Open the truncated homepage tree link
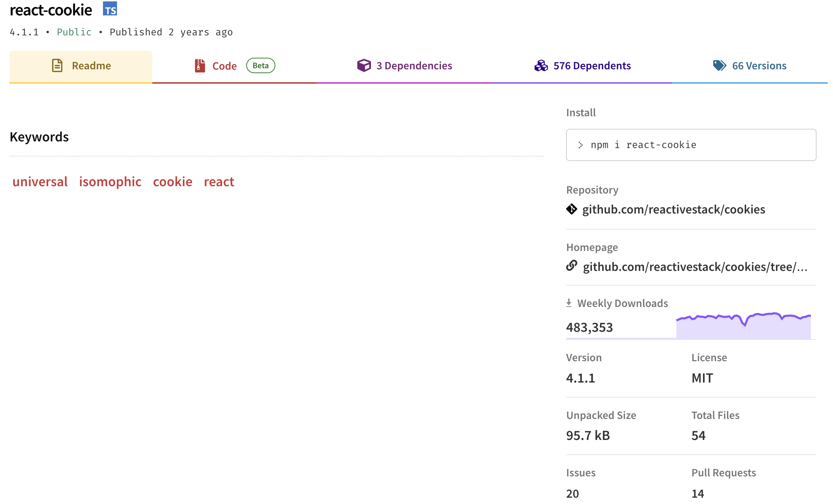Screen dimensions: 833x504 point(695,267)
